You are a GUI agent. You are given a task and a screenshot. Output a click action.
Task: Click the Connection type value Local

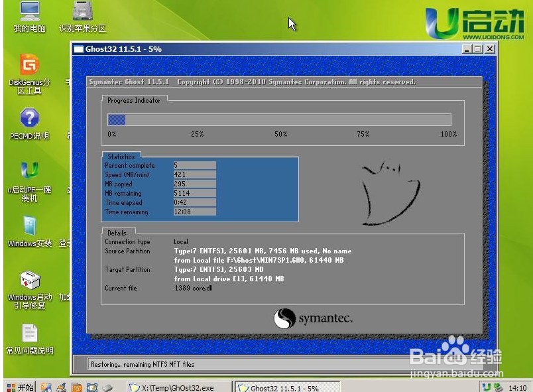(x=181, y=241)
